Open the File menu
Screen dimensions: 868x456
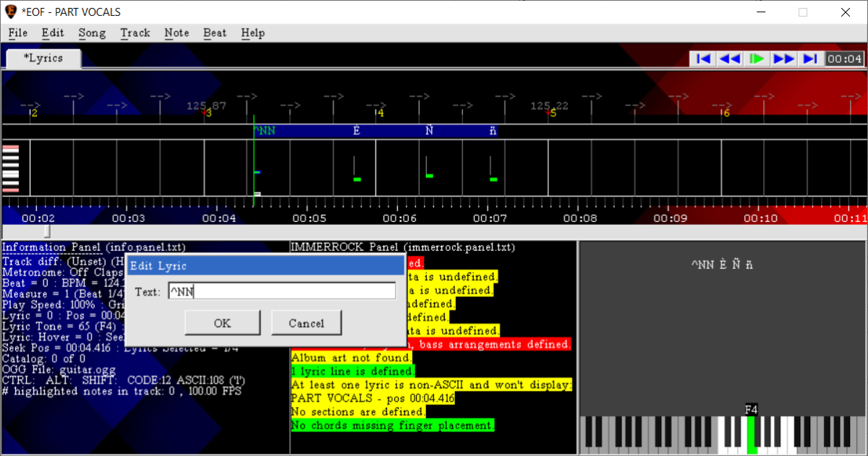tap(17, 33)
